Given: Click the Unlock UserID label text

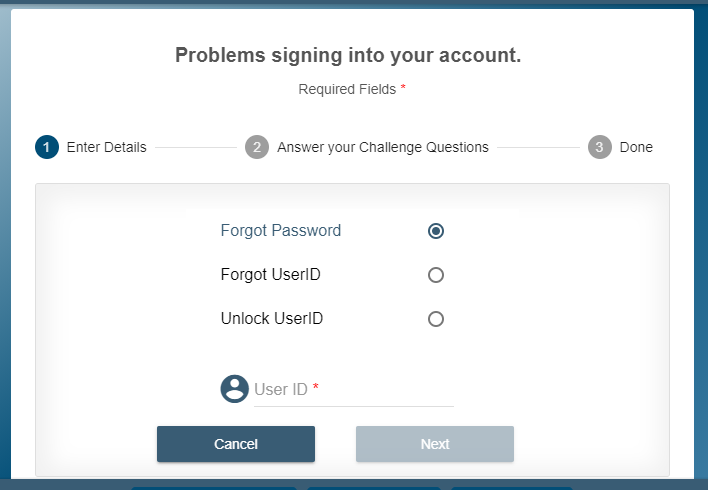Looking at the screenshot, I should pyautogui.click(x=271, y=319).
